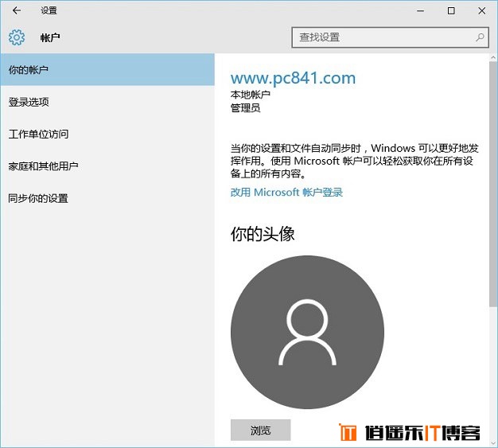Click the 管理员 text
498x448 pixels.
(246, 108)
